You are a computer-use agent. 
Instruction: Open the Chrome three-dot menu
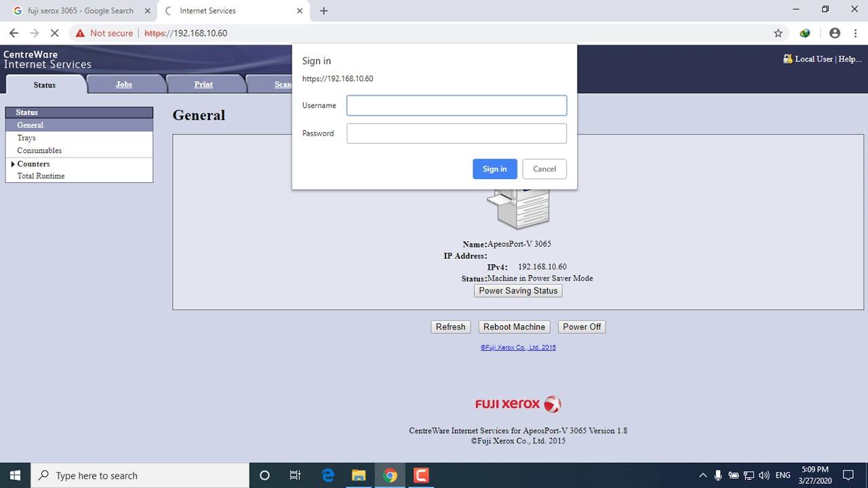[x=856, y=33]
